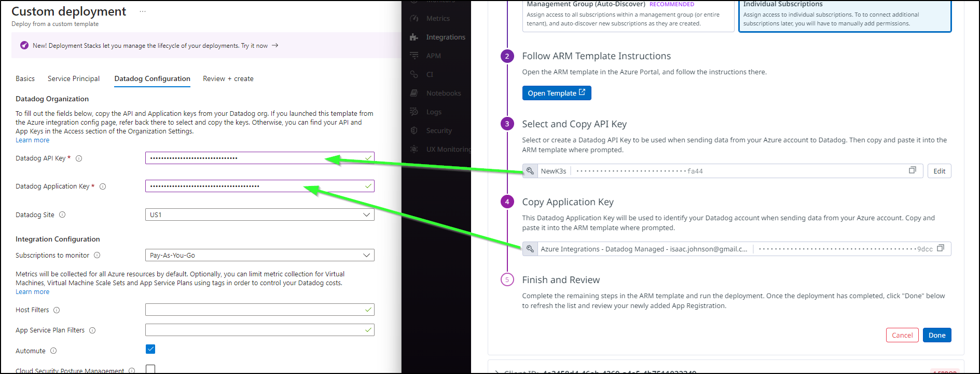980x374 pixels.
Task: Uncheck the Automute checkbox
Action: click(x=150, y=349)
